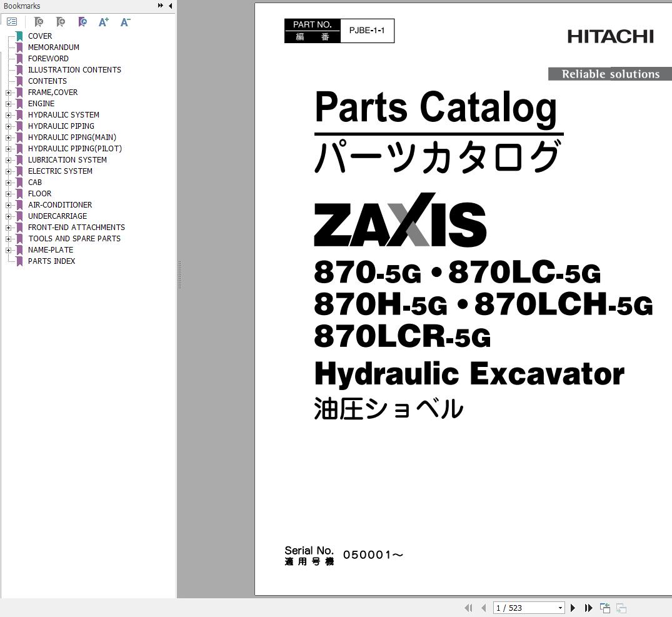Open the FOREWORD bookmark

pos(48,58)
